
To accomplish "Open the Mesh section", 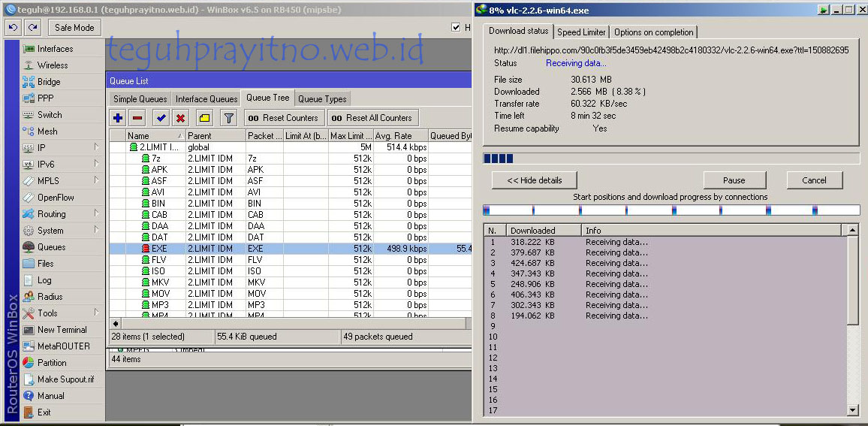I will pos(47,131).
